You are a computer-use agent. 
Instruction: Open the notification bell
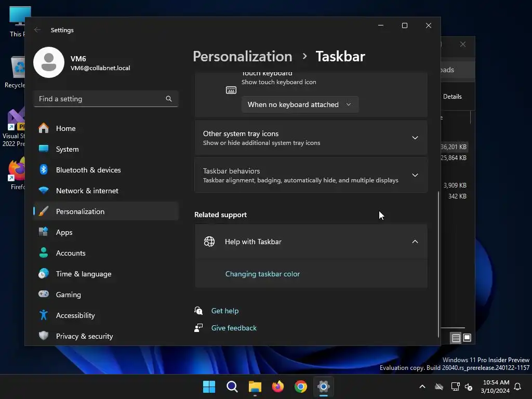pos(518,387)
